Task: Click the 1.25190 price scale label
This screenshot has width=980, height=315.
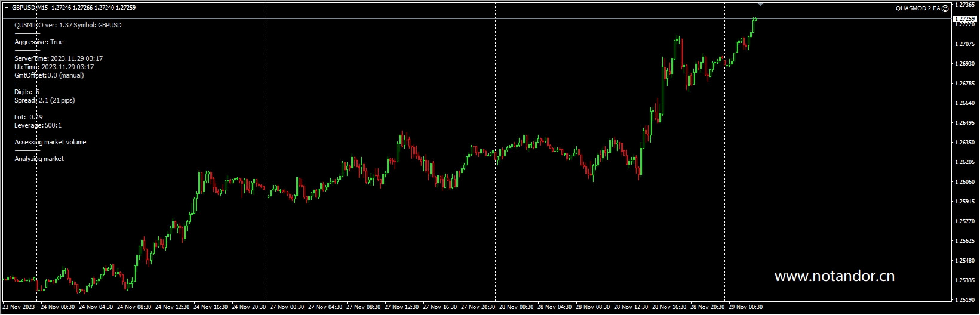Action: 965,299
